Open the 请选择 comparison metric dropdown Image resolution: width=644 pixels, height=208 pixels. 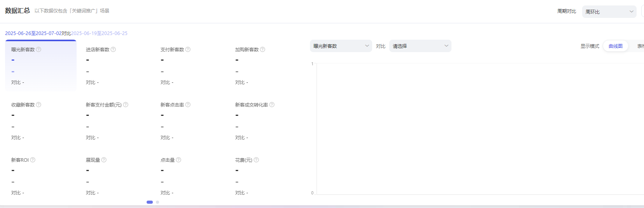pyautogui.click(x=420, y=46)
